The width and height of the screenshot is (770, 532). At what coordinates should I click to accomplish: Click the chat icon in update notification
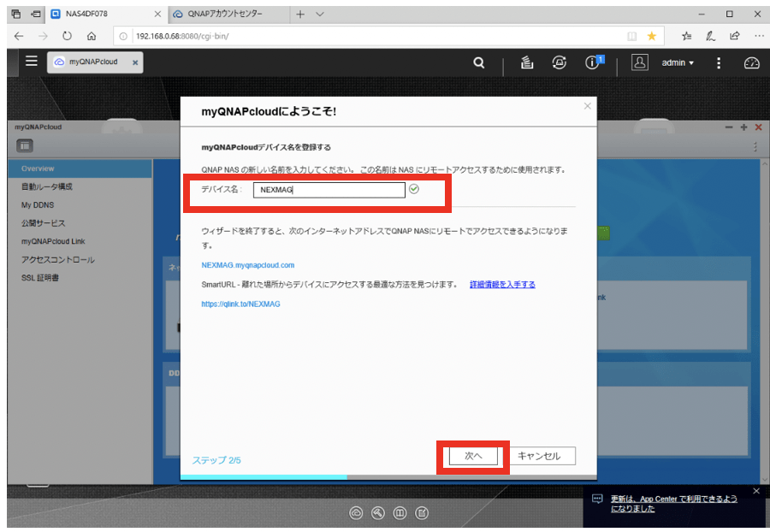597,499
